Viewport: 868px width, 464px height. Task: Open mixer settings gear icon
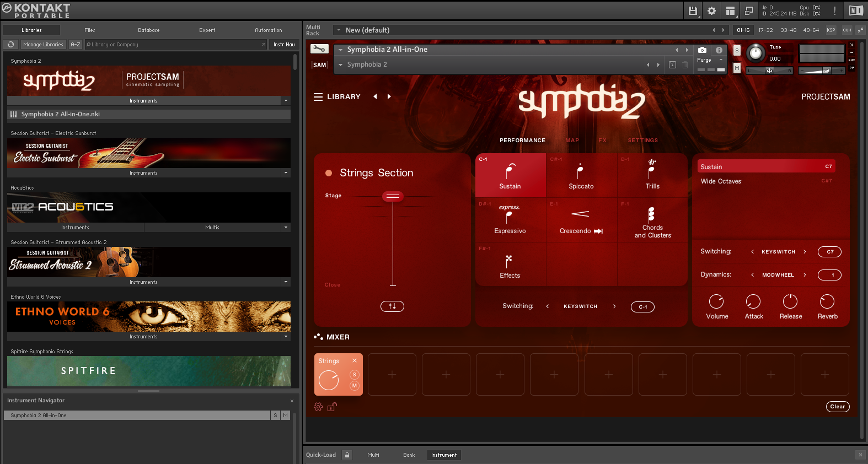[x=318, y=407]
